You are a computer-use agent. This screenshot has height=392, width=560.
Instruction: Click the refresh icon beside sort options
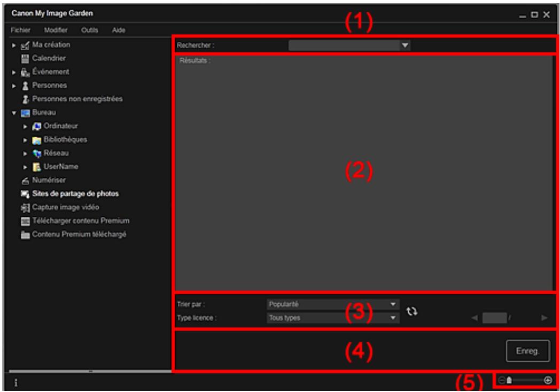pyautogui.click(x=411, y=310)
